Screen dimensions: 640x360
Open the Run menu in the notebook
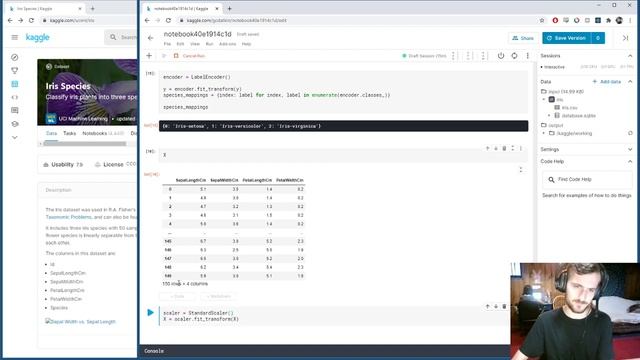(x=209, y=44)
